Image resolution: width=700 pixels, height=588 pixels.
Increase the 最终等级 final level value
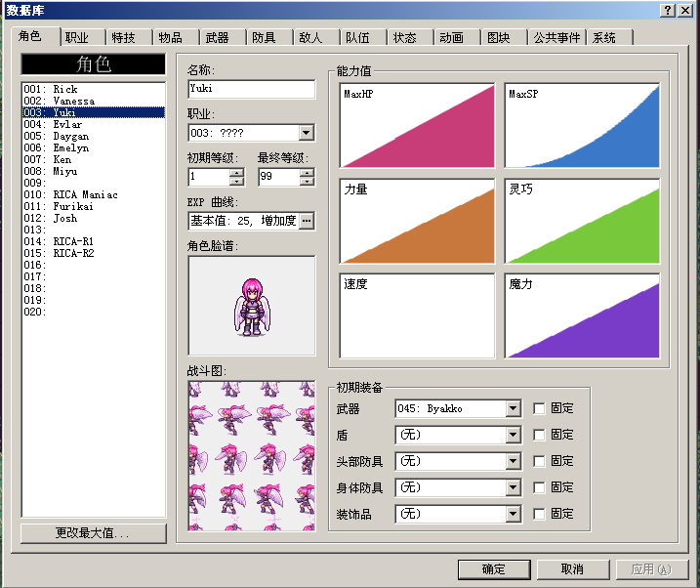tap(307, 172)
